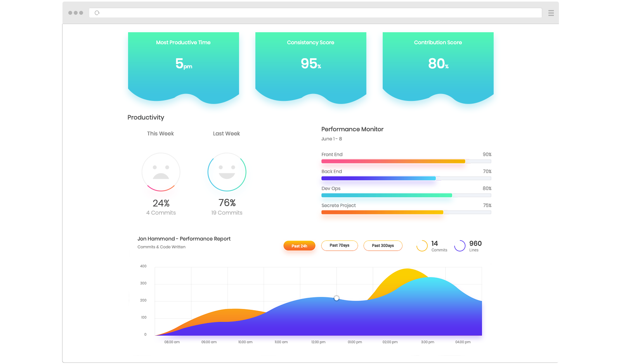Click the Consistency Score 95% value
Screen dimensions: 621x364
point(310,63)
